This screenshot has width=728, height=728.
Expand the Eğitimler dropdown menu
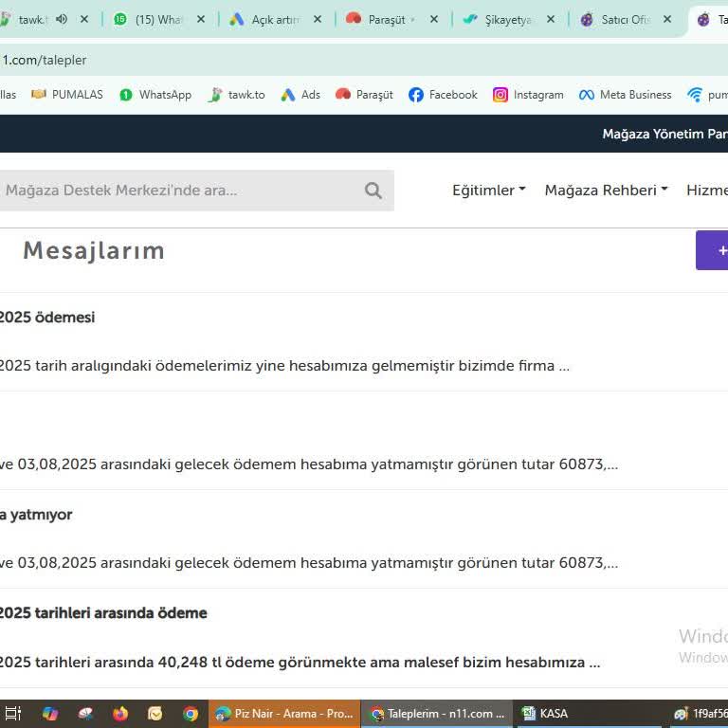tap(489, 190)
